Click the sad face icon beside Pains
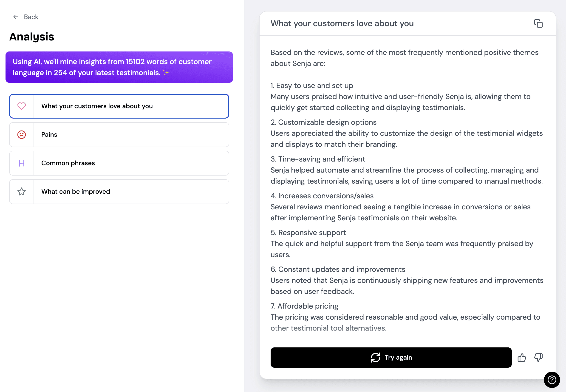Image resolution: width=566 pixels, height=392 pixels. point(22,135)
